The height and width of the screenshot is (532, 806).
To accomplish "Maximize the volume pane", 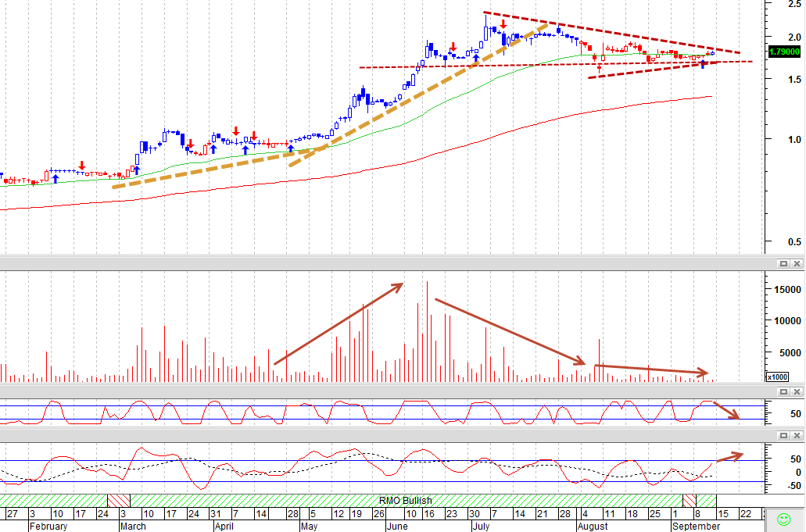I will 783,263.
